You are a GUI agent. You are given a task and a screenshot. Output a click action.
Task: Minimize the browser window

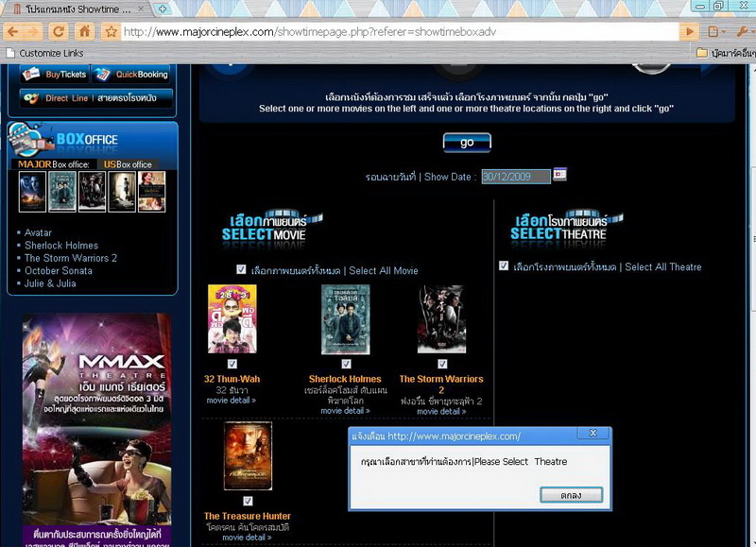pos(700,7)
